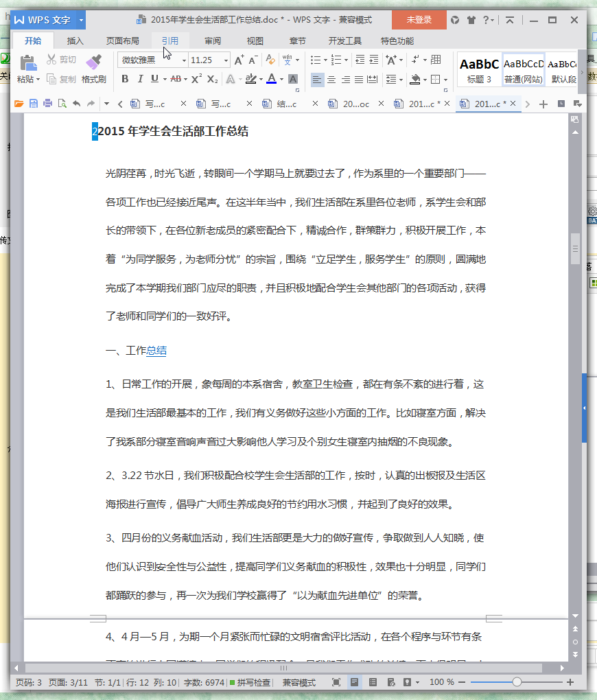Click the print icon in quick toolbar
597x700 pixels.
coord(48,104)
